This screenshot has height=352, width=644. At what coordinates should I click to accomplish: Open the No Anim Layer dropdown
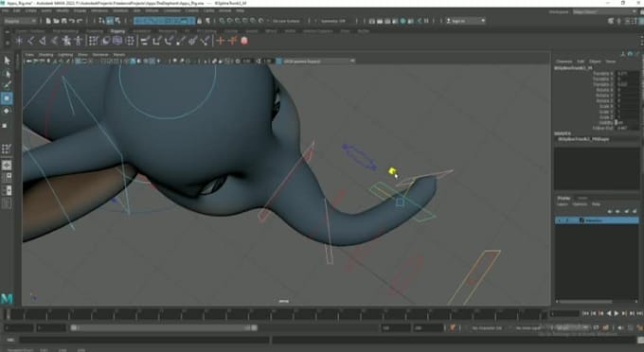529,327
